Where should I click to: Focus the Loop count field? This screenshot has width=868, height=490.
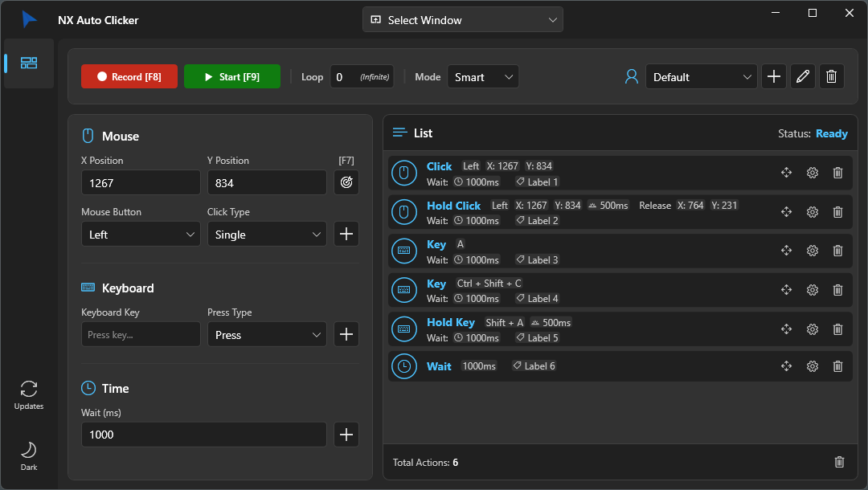point(362,77)
